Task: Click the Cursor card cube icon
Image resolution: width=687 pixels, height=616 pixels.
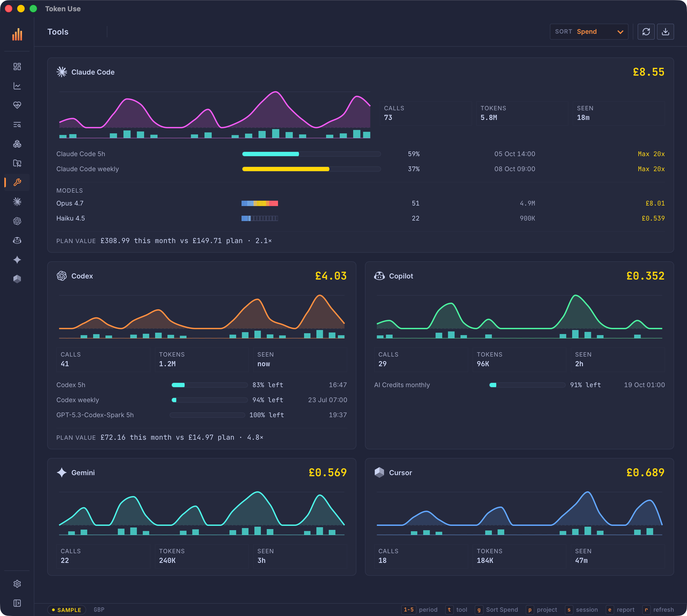Action: point(379,472)
